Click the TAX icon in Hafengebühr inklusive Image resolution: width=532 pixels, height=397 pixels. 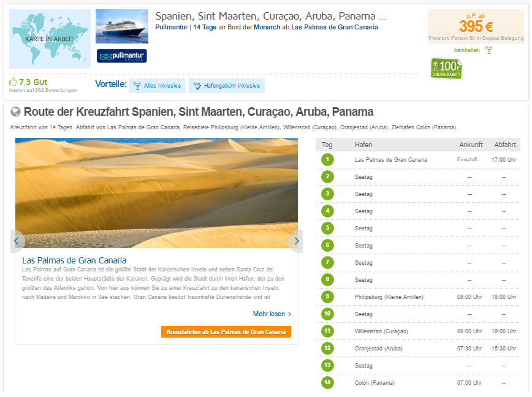(x=197, y=86)
